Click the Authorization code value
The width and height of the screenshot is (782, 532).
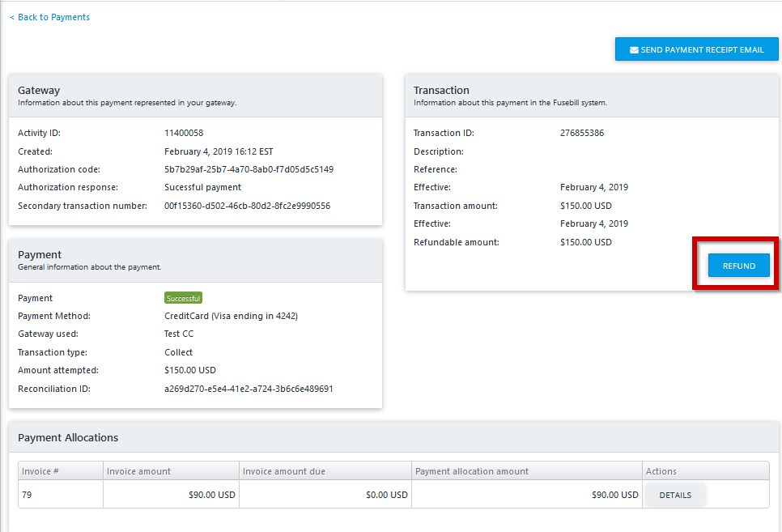[249, 169]
